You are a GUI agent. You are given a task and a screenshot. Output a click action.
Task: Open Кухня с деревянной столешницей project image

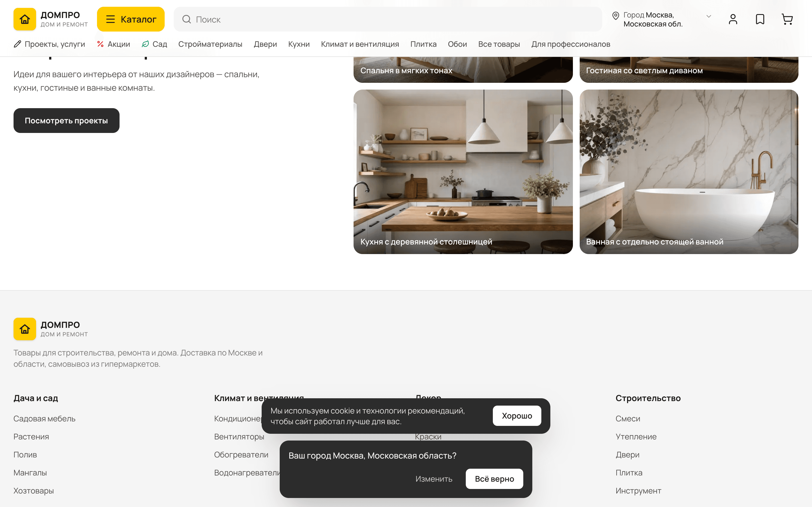coord(463,172)
